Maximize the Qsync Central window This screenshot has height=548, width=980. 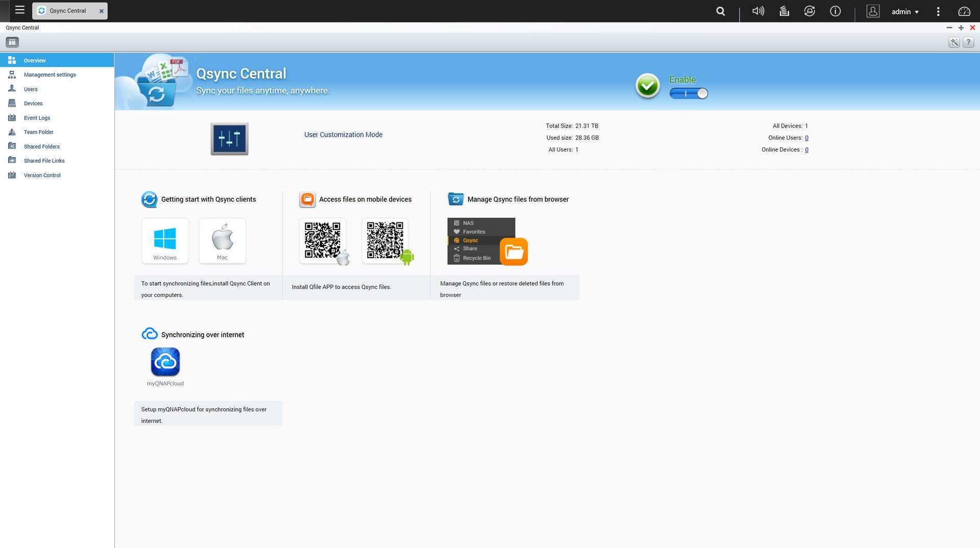click(961, 28)
